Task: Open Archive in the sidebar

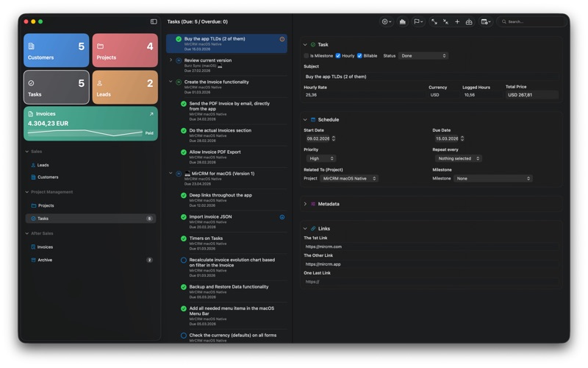Action: (x=90, y=261)
